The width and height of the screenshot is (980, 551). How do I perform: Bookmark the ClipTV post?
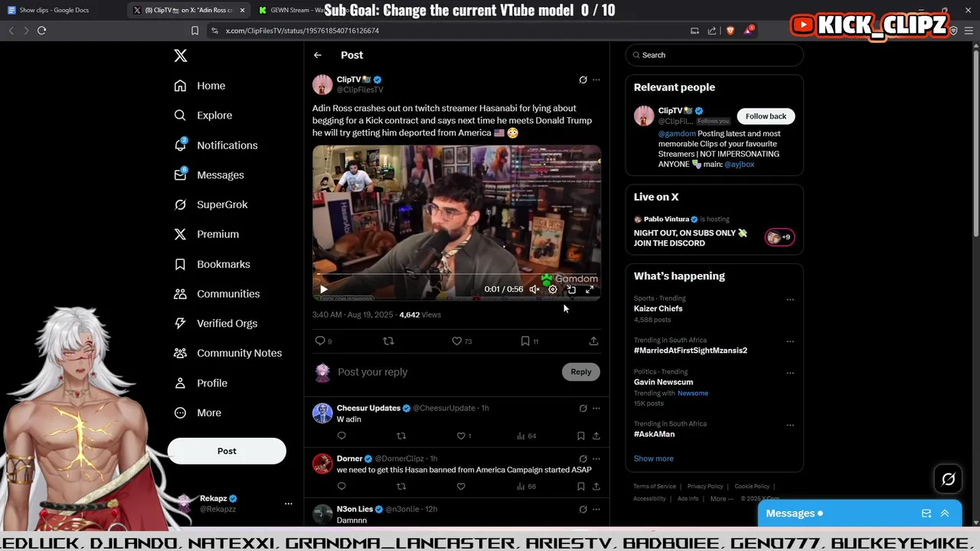525,341
